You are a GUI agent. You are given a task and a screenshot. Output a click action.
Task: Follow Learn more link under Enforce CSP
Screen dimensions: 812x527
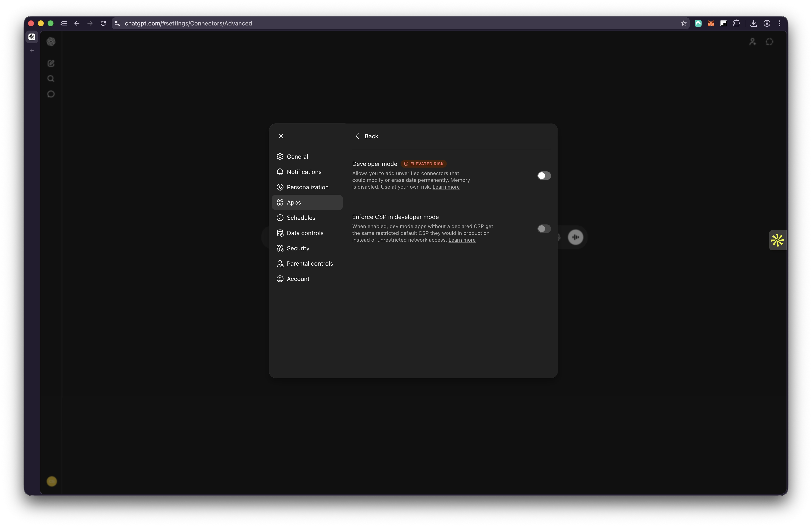462,240
